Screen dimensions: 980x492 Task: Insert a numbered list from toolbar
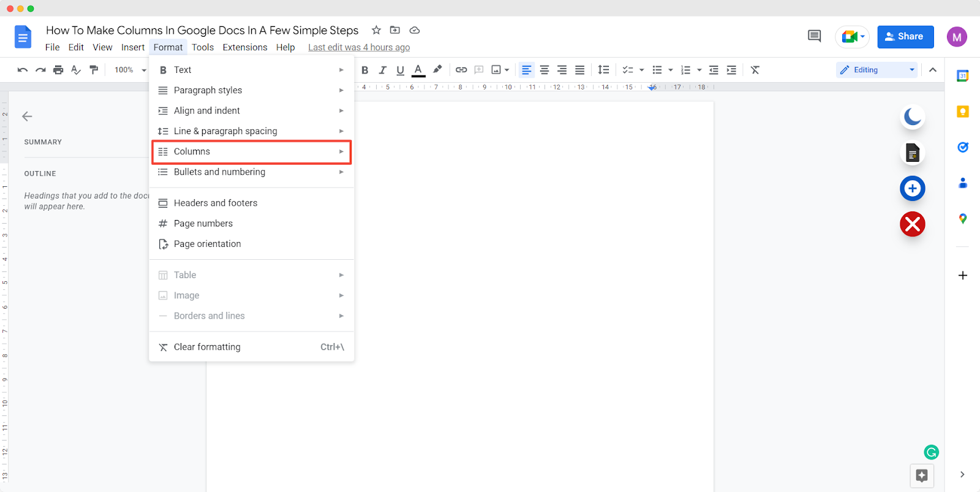pyautogui.click(x=686, y=70)
